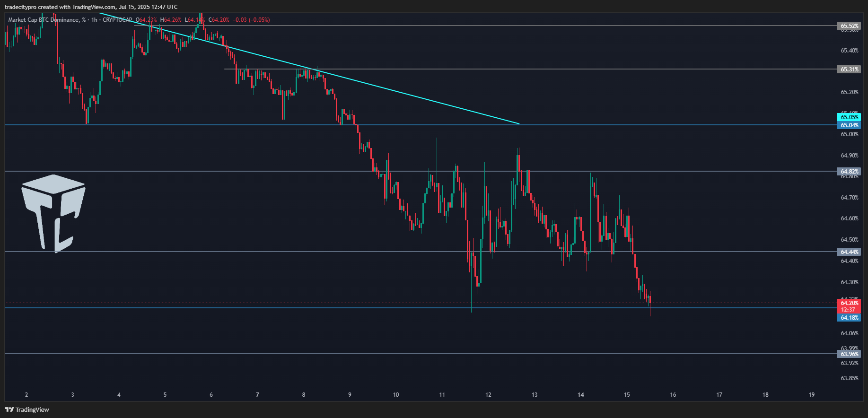Click the 63.85% price axis tick

coord(850,378)
